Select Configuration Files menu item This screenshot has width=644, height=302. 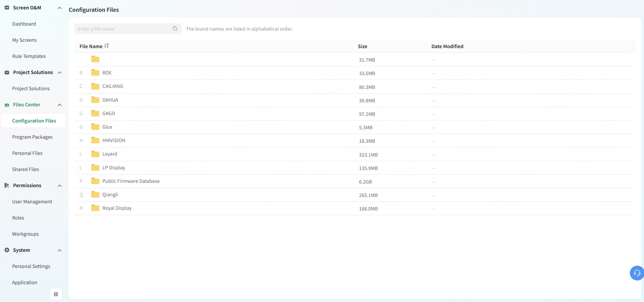pos(34,121)
